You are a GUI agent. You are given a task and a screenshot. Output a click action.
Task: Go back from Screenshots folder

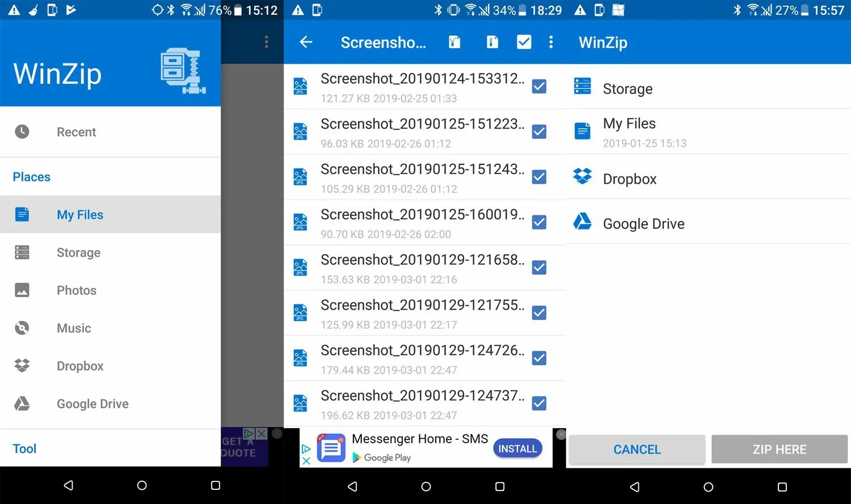coord(306,42)
